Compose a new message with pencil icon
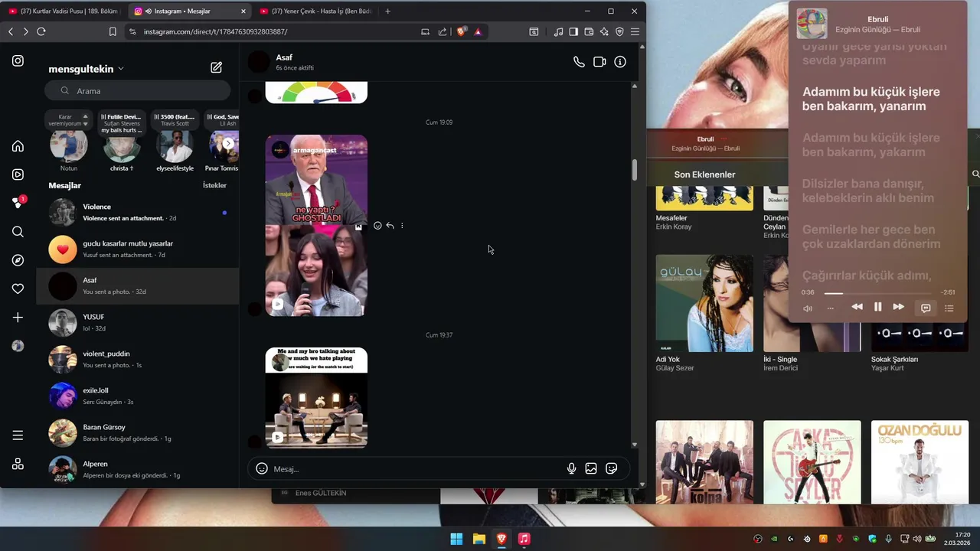The height and width of the screenshot is (551, 980). [x=217, y=68]
